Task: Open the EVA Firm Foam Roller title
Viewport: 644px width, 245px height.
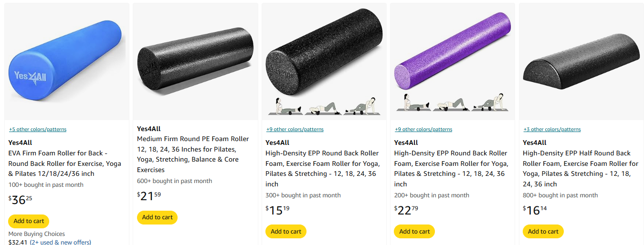Action: (x=64, y=163)
